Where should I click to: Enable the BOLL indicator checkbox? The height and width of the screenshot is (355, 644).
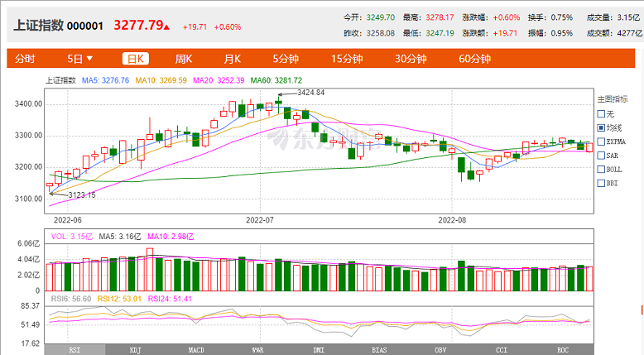pos(601,170)
